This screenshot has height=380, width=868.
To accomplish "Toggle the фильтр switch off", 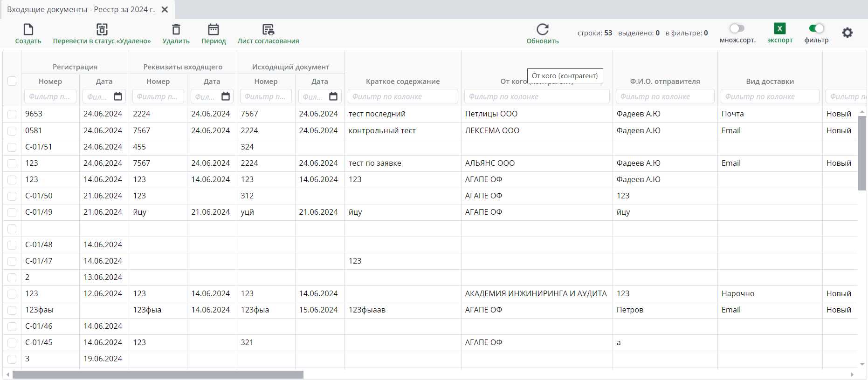I will tap(816, 28).
